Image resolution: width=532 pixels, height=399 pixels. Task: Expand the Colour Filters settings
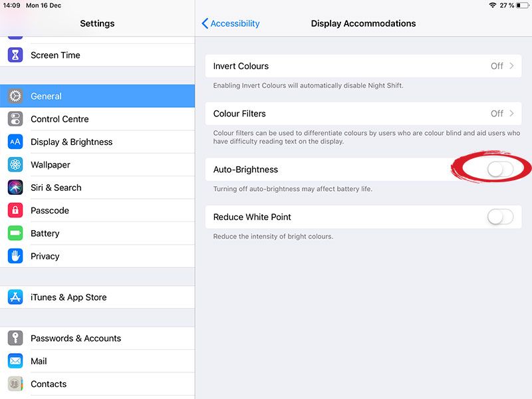[x=362, y=114]
